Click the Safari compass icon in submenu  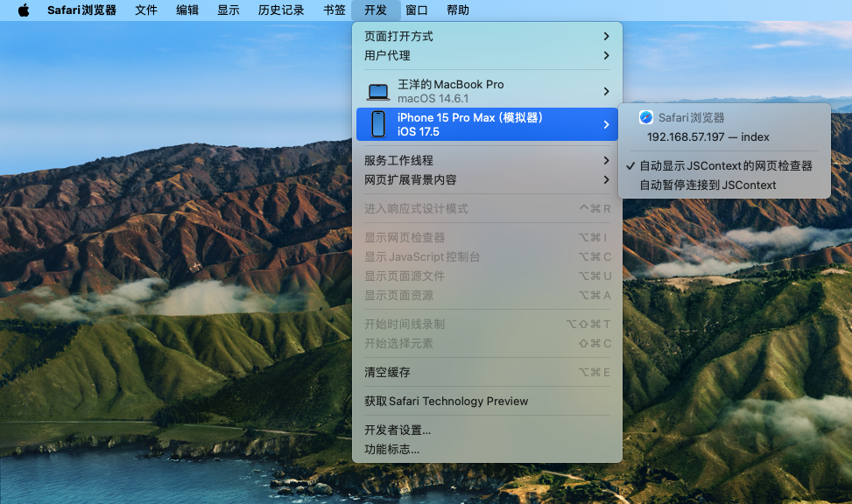point(645,117)
